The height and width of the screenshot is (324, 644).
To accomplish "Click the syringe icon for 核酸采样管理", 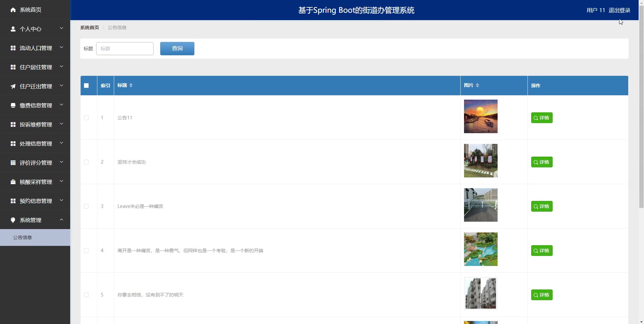I will [13, 182].
